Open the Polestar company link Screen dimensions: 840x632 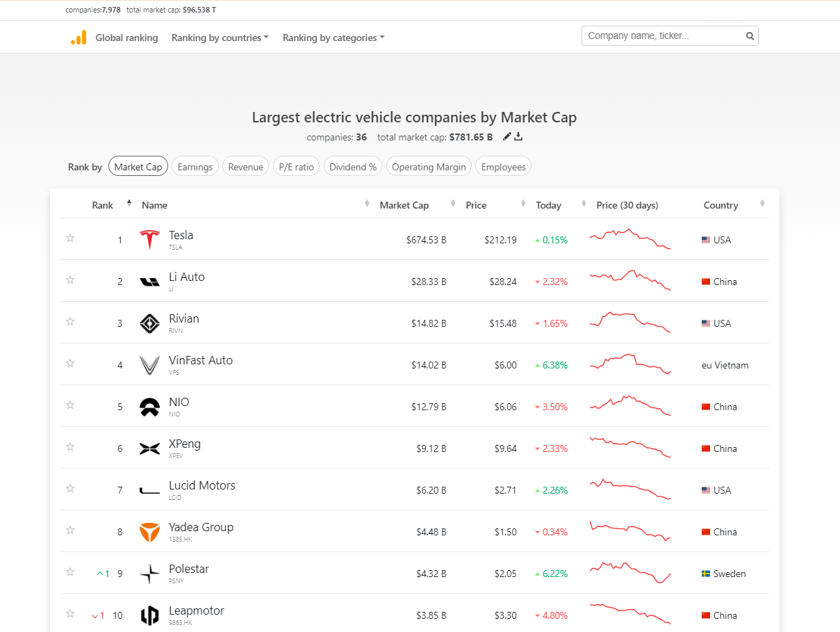click(189, 569)
